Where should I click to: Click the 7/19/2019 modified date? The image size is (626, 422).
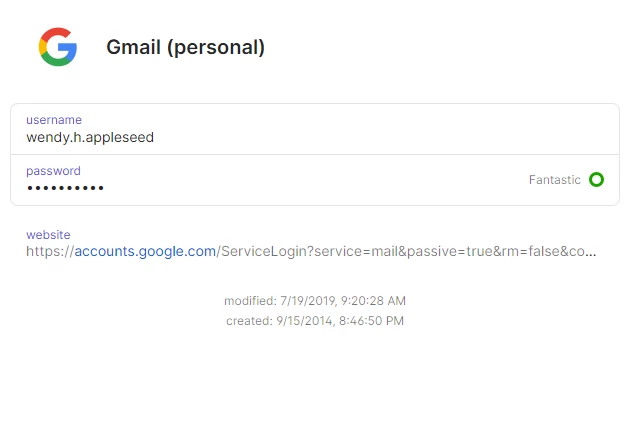pyautogui.click(x=308, y=301)
